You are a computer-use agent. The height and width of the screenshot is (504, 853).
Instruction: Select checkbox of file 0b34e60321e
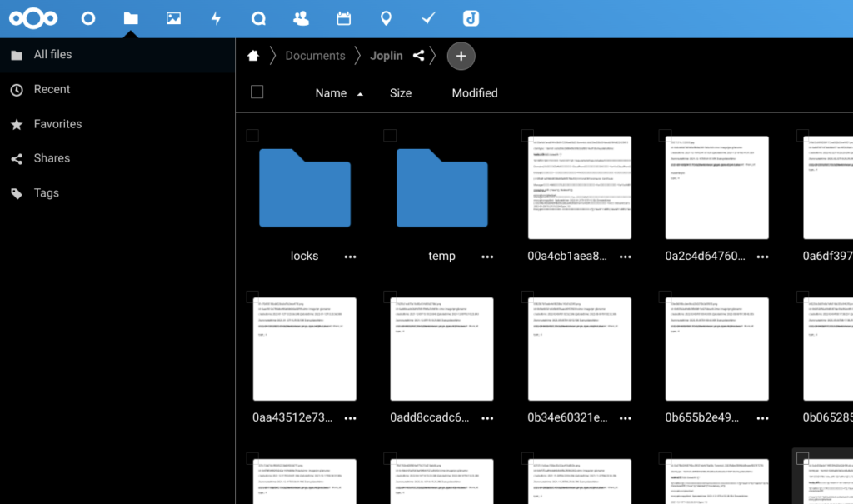[527, 297]
